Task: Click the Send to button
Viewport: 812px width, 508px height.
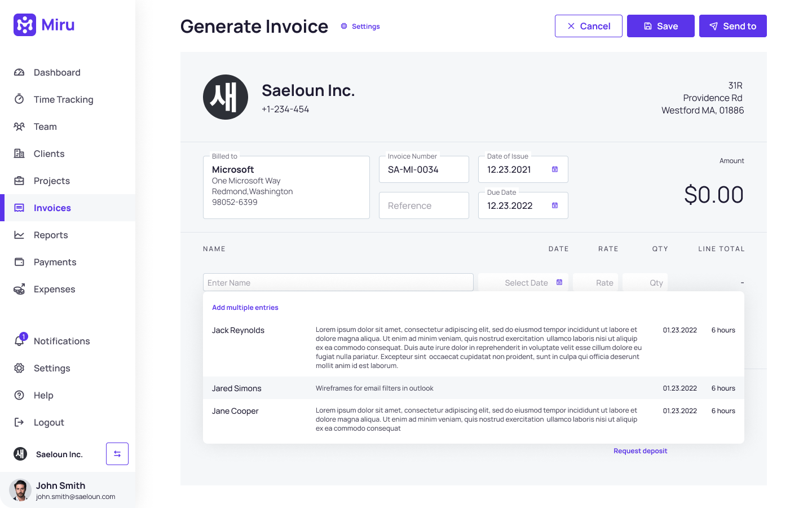Action: [x=733, y=26]
